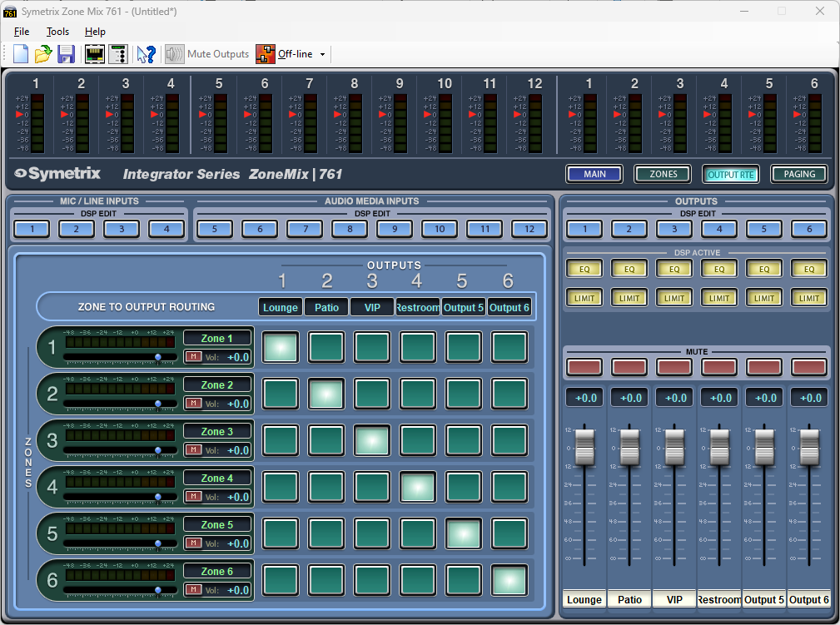The image size is (840, 625).
Task: Open the hardware connection settings icon
Action: (x=94, y=53)
